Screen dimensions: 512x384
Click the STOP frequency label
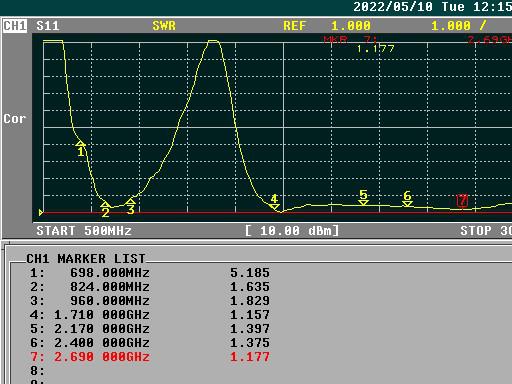click(486, 231)
